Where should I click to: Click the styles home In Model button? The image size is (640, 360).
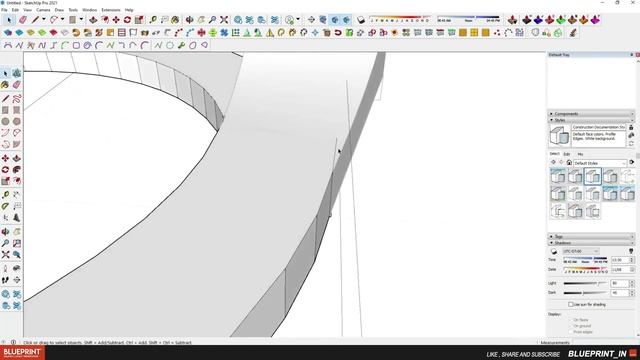pos(569,162)
